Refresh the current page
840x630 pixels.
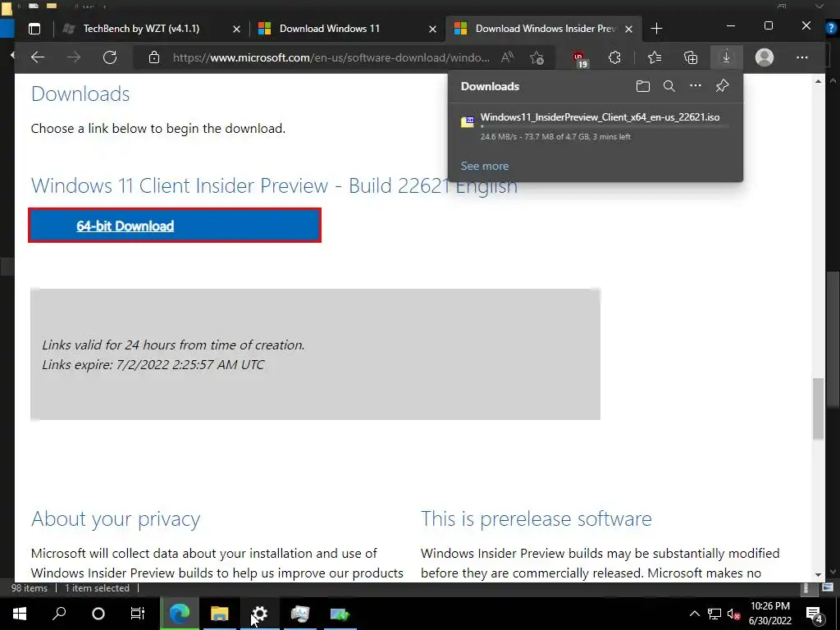(x=110, y=57)
